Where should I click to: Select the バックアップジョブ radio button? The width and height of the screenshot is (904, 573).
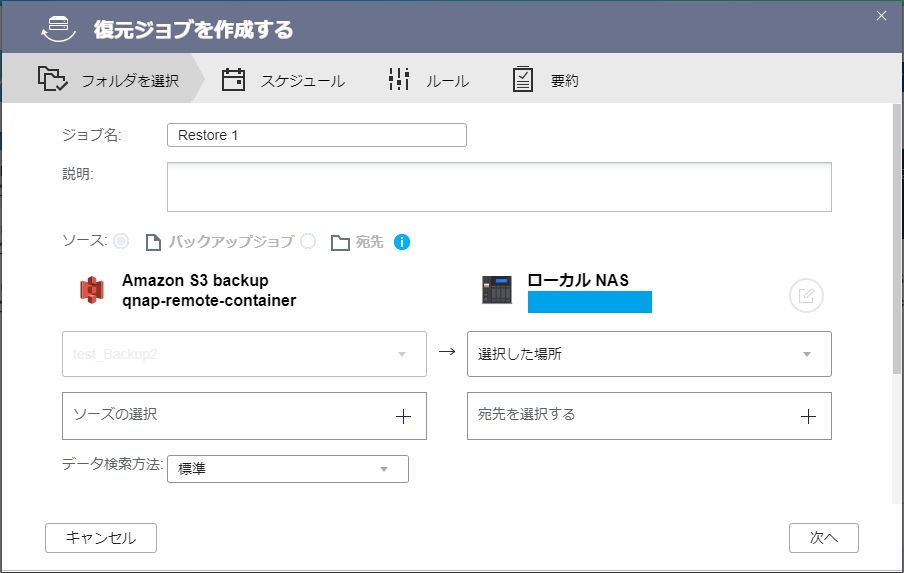(x=121, y=241)
